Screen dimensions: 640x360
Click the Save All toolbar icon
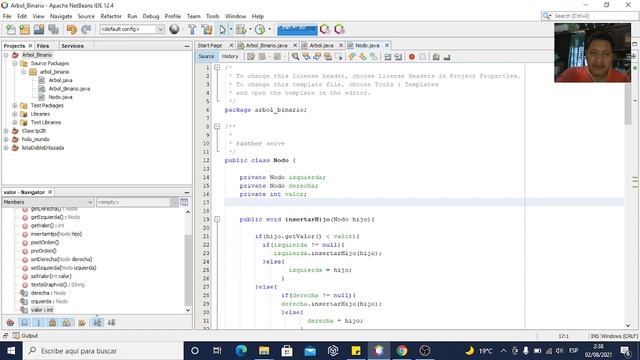[53, 29]
